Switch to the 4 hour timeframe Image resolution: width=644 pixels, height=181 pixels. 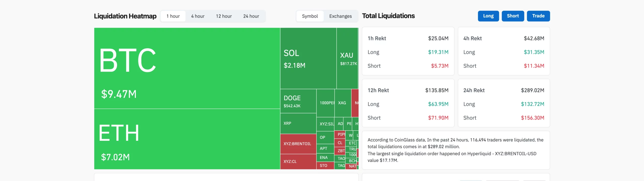pos(198,16)
